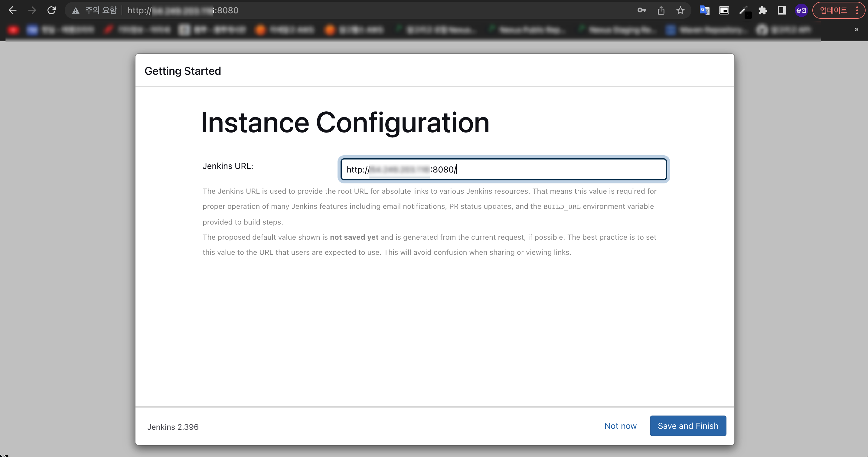Open the Google Translate extension icon

704,11
